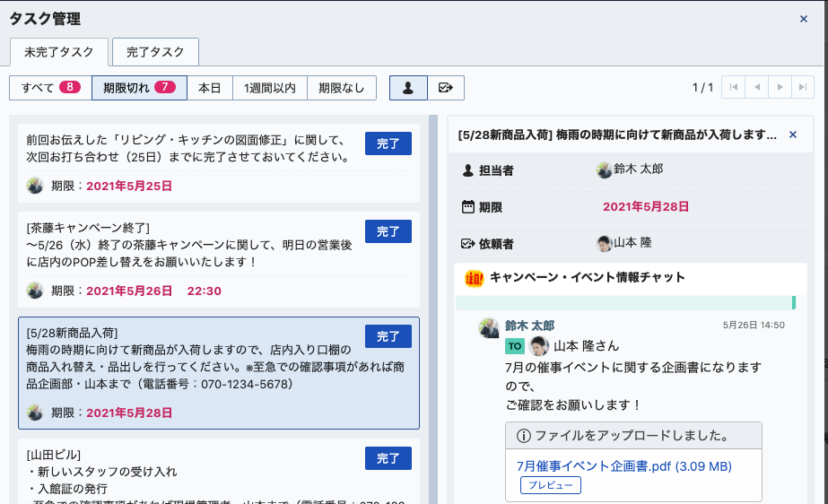This screenshot has width=828, height=504.
Task: Switch to the 未完了タスク tab
Action: (58, 53)
